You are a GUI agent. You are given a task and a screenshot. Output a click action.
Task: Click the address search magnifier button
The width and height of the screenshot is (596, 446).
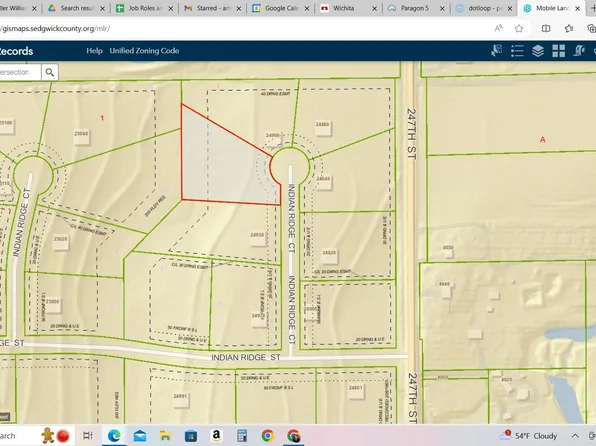tap(50, 72)
